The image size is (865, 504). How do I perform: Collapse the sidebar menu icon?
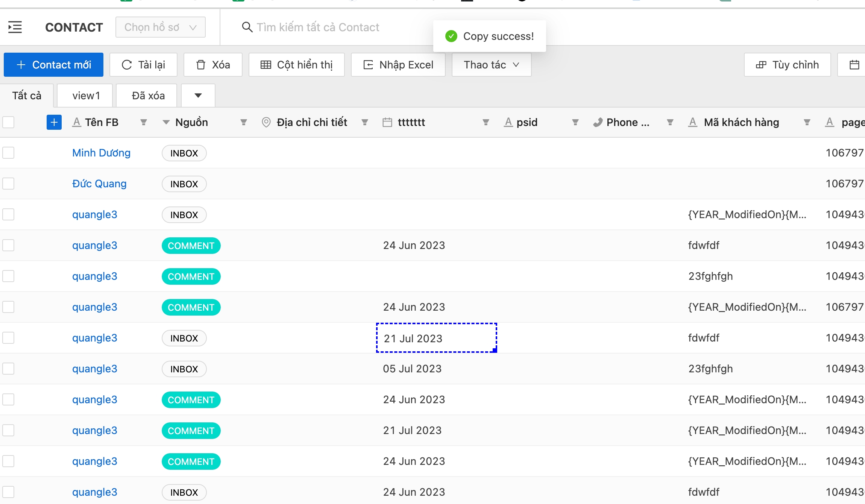click(15, 27)
